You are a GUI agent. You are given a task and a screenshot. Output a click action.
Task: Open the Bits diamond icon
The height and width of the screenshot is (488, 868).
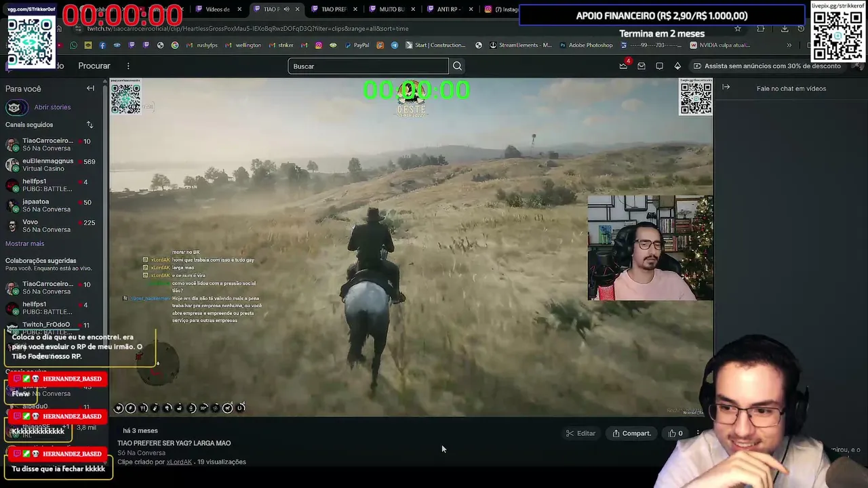coord(677,66)
